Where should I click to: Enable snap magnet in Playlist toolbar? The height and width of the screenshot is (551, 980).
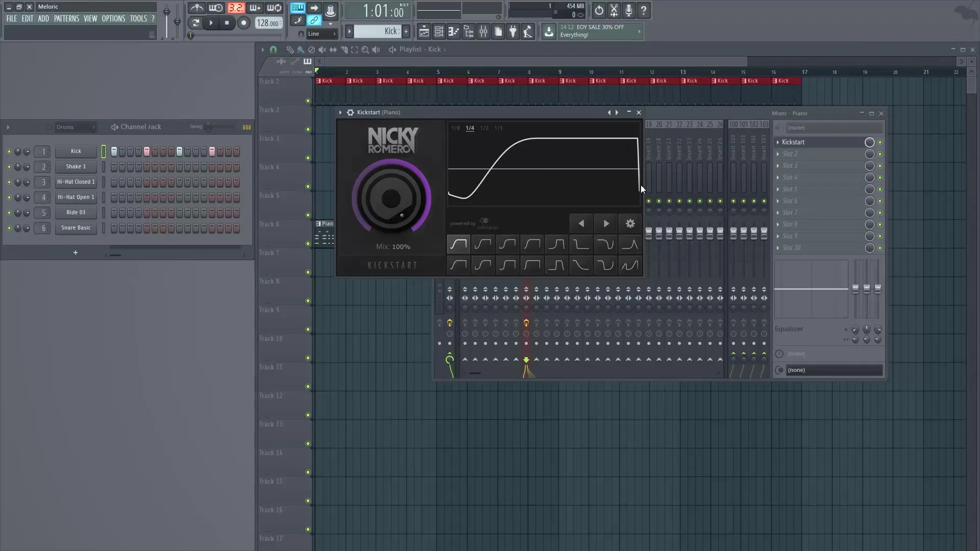274,49
